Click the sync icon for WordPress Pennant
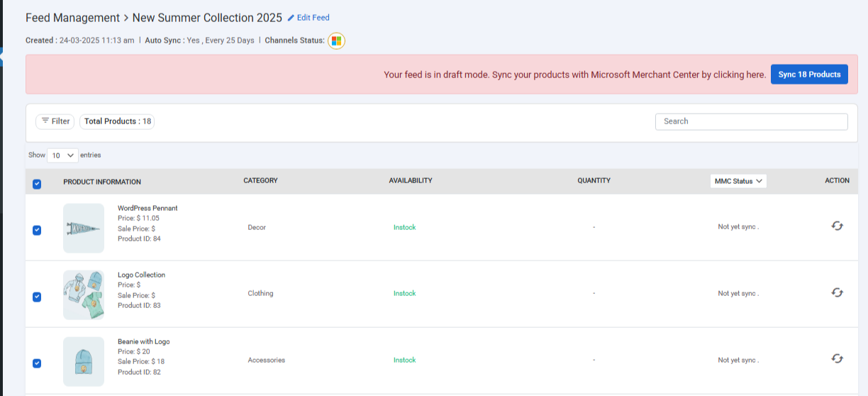This screenshot has height=396, width=868. point(837,226)
